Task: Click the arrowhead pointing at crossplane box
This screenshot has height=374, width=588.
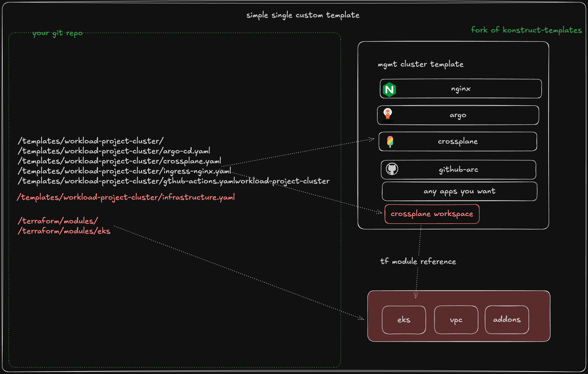Action: (372, 139)
